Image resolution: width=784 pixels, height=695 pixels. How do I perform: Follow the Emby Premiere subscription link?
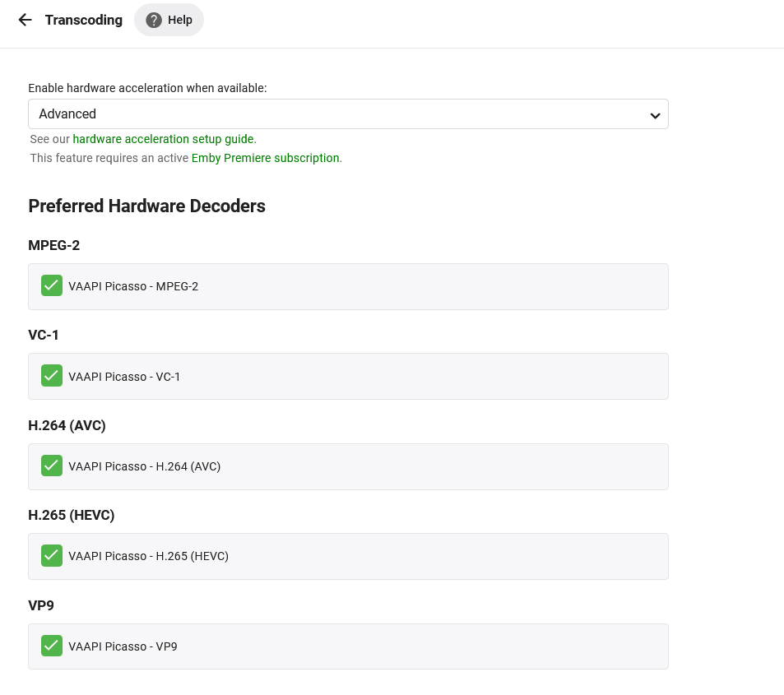266,158
